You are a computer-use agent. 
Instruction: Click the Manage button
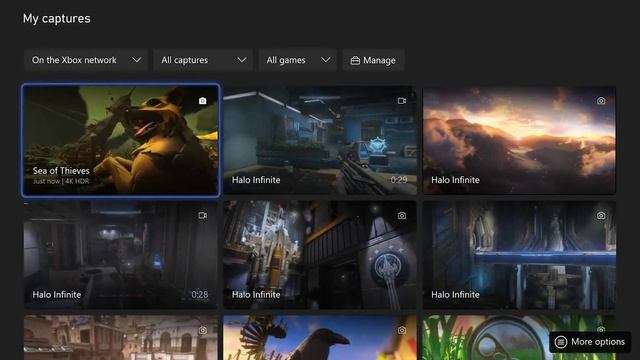[x=373, y=60]
